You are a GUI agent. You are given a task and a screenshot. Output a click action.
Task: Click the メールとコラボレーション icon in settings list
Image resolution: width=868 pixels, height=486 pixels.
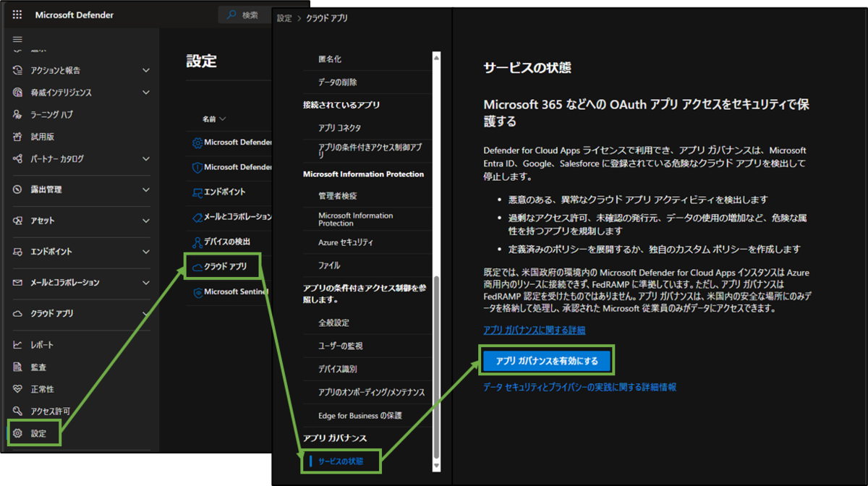pyautogui.click(x=197, y=217)
